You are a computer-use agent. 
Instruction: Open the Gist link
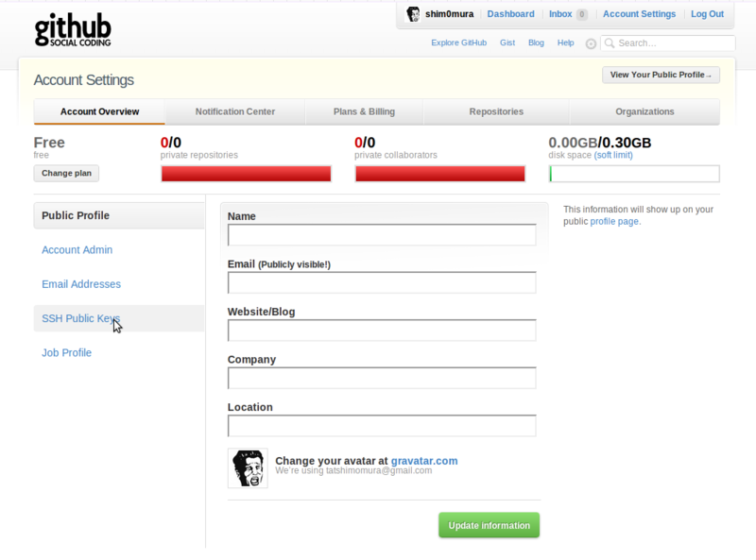point(507,42)
